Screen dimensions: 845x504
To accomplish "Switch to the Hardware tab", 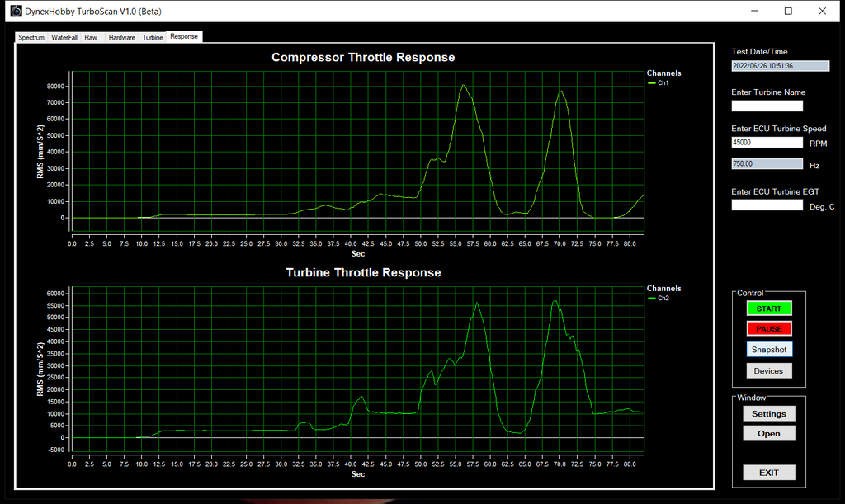I will (121, 37).
